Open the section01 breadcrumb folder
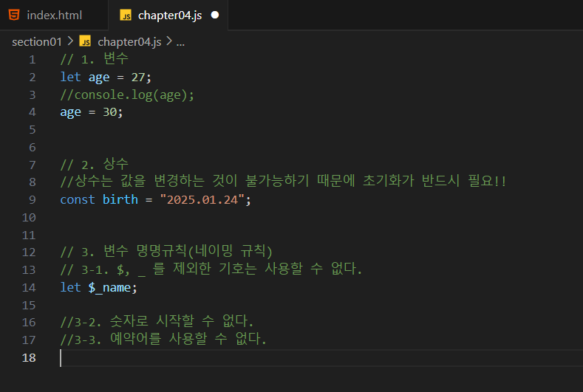 coord(37,42)
